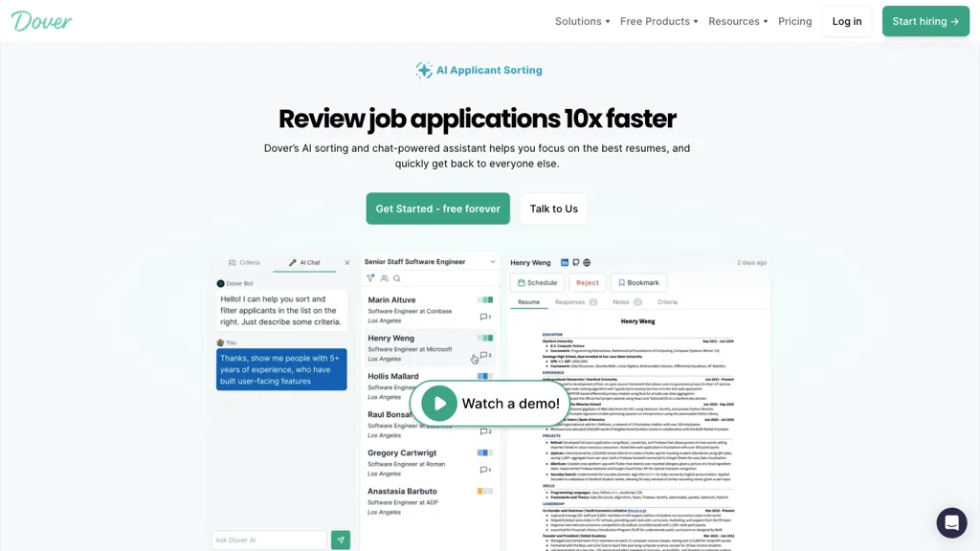
Task: Click the Ask Dover AI input field
Action: click(x=269, y=540)
